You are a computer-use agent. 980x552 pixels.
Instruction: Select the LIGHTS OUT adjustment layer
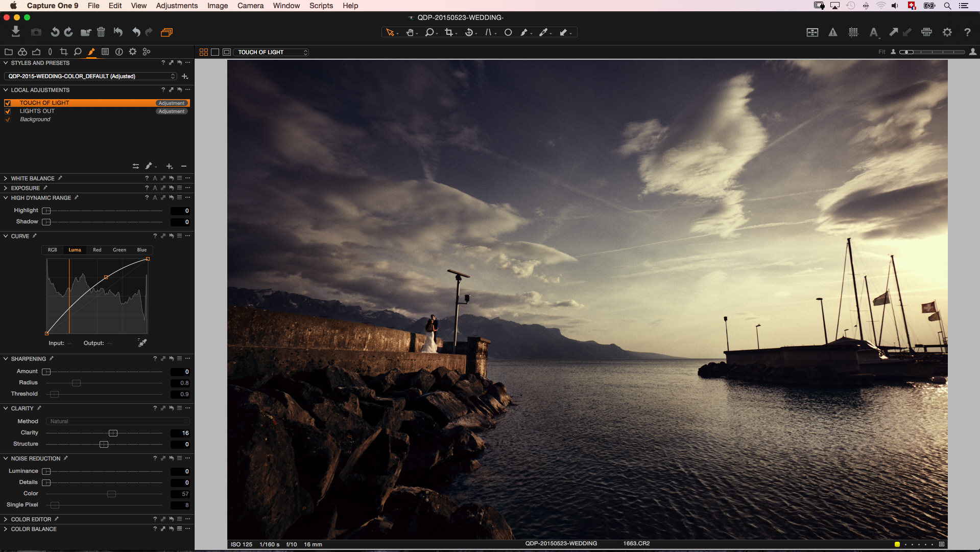(96, 111)
